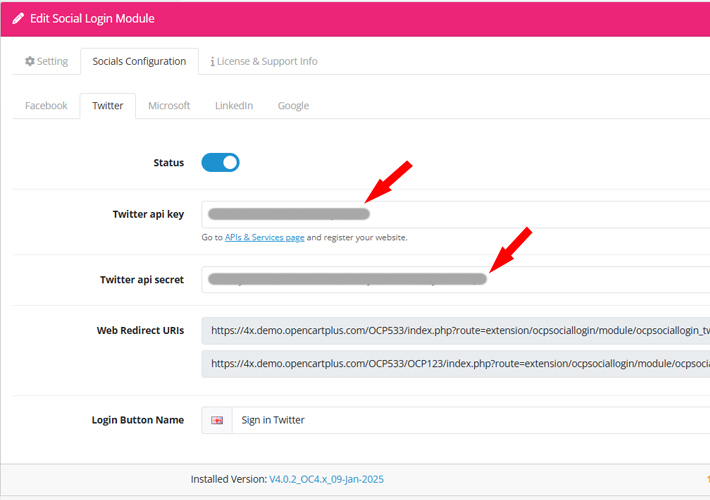710x500 pixels.
Task: Click the Twitter api secret label
Action: click(x=142, y=279)
